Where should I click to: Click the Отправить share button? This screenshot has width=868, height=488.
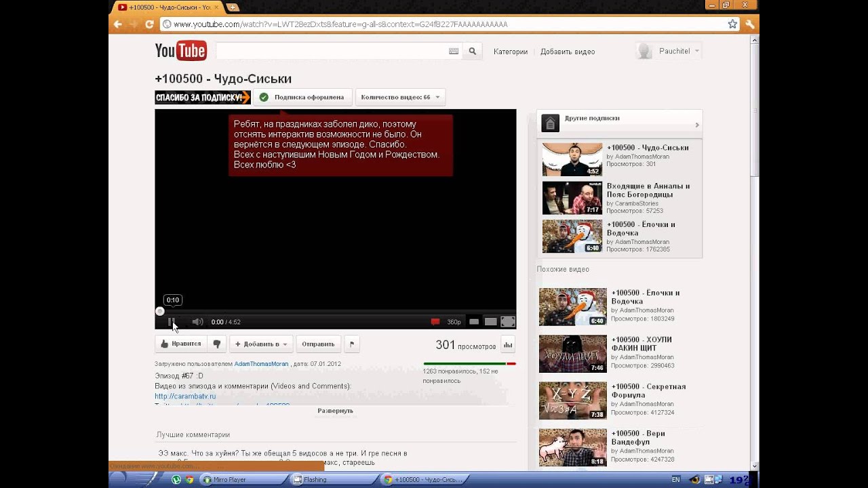coord(318,344)
